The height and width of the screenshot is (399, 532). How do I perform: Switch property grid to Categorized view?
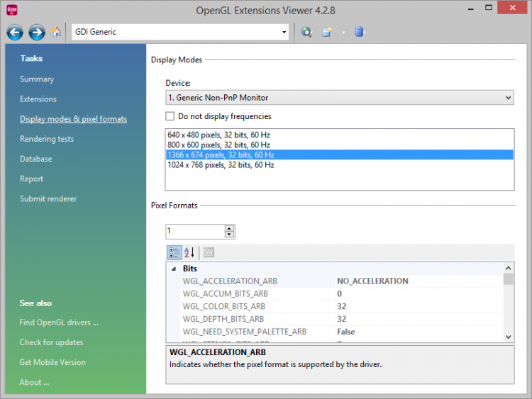(174, 252)
